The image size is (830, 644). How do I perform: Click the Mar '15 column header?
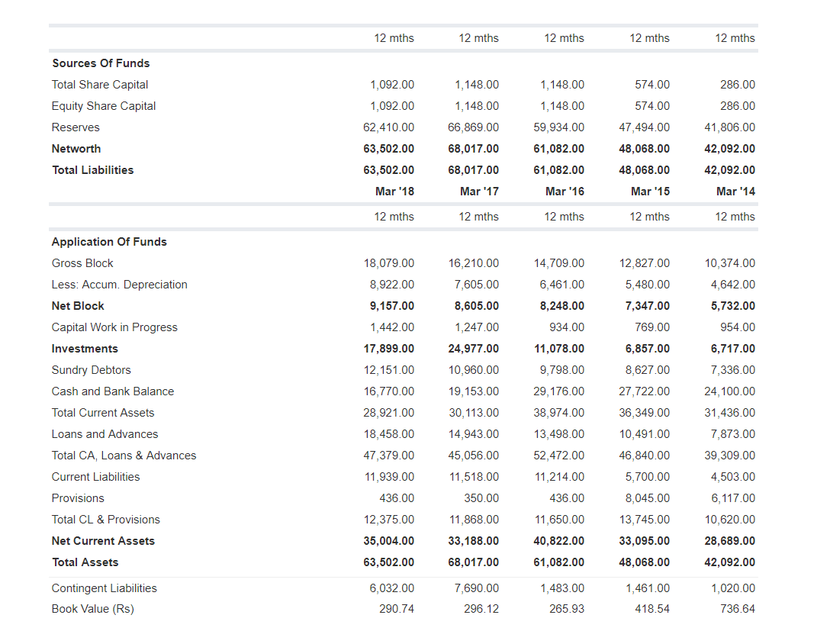(x=650, y=192)
